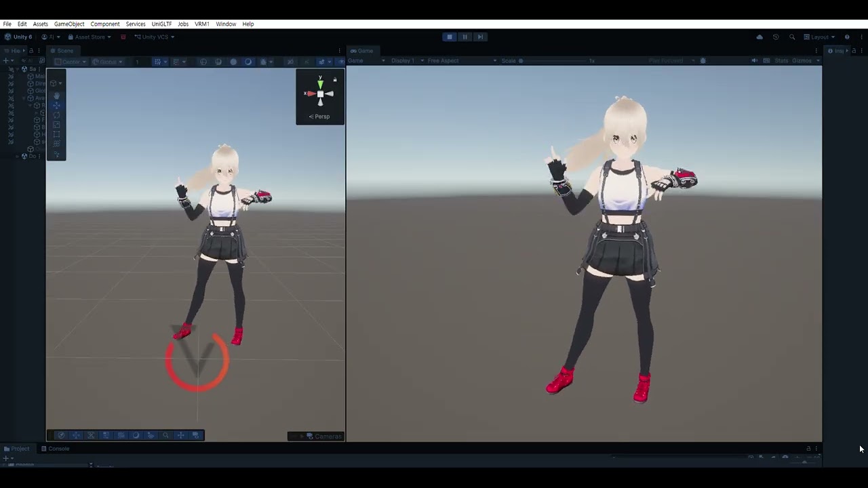Viewport: 868px width, 488px height.
Task: Open the tool settings cube dropdown
Action: (56, 83)
